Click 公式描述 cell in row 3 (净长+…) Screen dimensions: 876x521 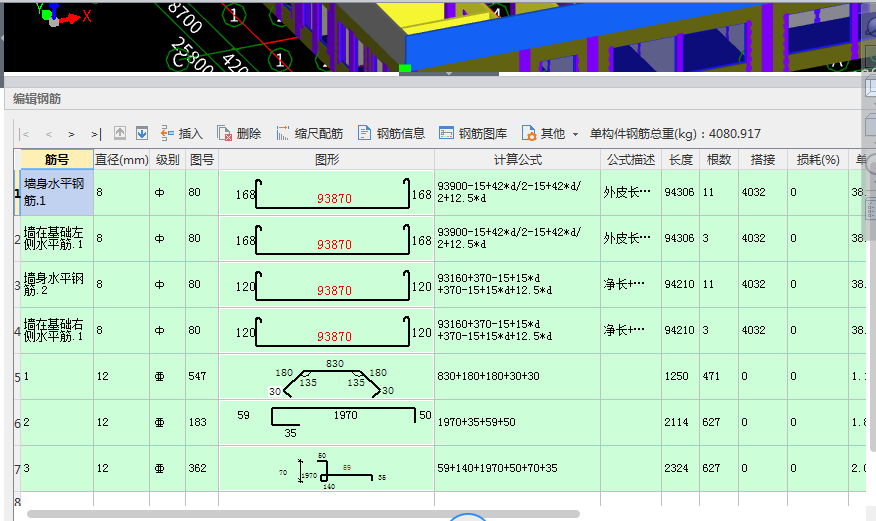(631, 284)
